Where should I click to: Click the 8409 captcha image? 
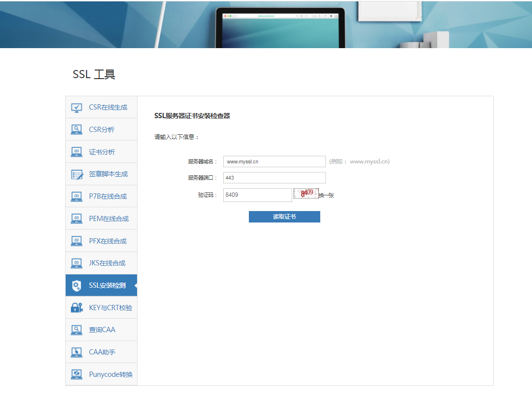point(306,193)
